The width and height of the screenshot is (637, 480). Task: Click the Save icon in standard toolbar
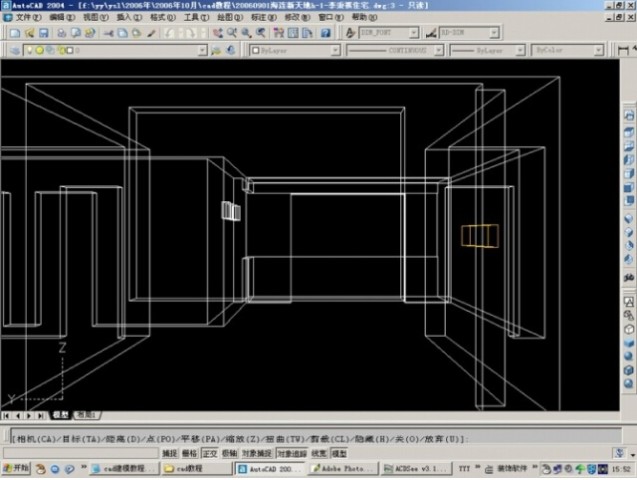[x=44, y=33]
